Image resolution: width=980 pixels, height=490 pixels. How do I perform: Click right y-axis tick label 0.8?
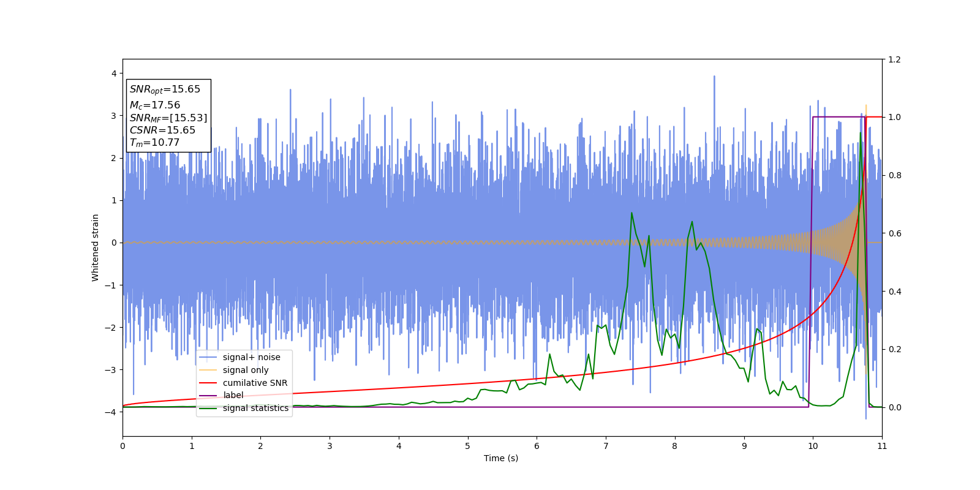click(894, 175)
